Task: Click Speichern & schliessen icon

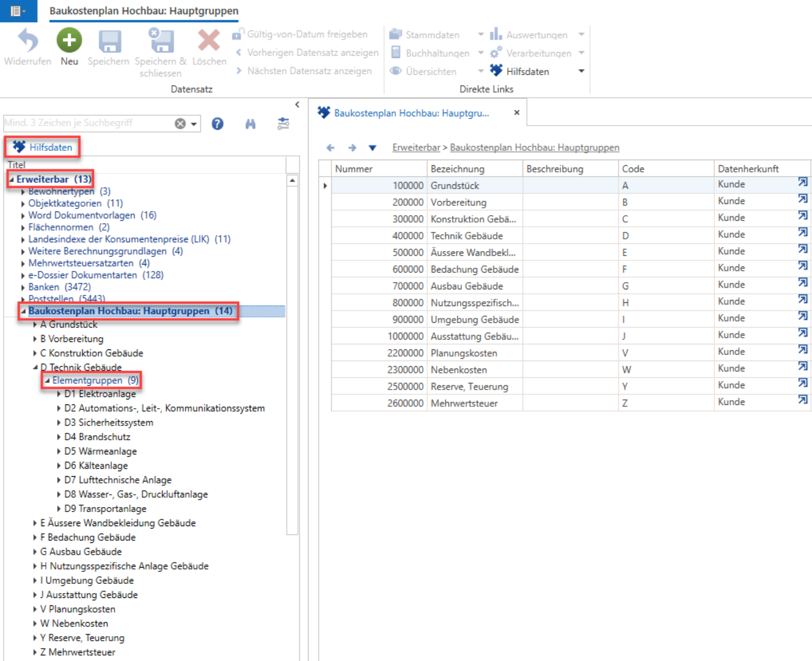Action: coord(161,41)
